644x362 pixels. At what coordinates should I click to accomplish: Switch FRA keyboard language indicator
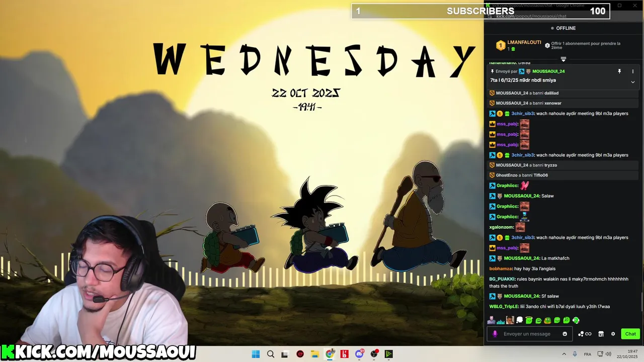pyautogui.click(x=588, y=354)
